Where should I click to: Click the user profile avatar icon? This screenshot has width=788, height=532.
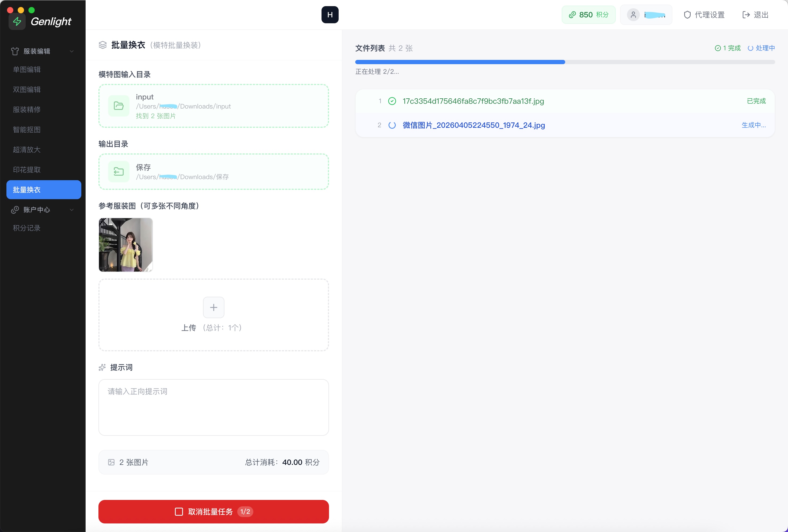(633, 15)
